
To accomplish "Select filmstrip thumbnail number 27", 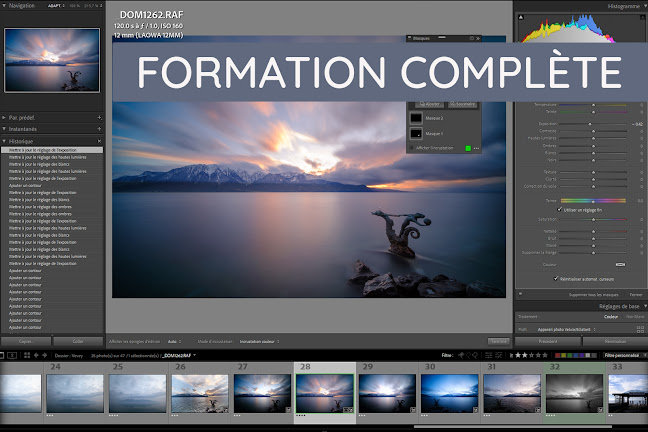I will 262,393.
